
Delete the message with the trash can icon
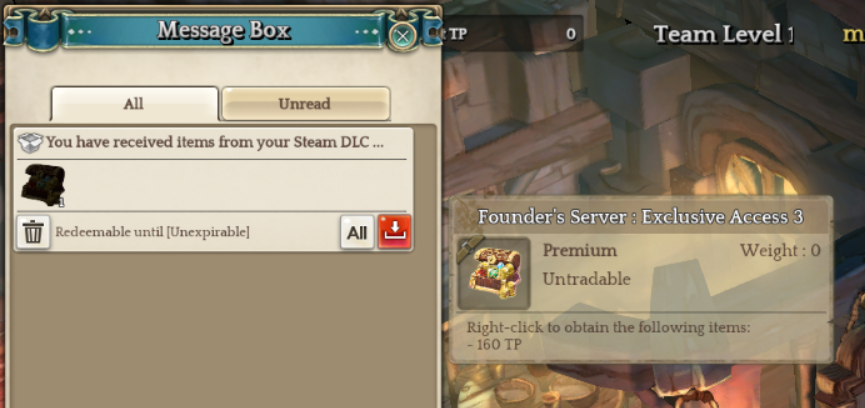pyautogui.click(x=33, y=232)
